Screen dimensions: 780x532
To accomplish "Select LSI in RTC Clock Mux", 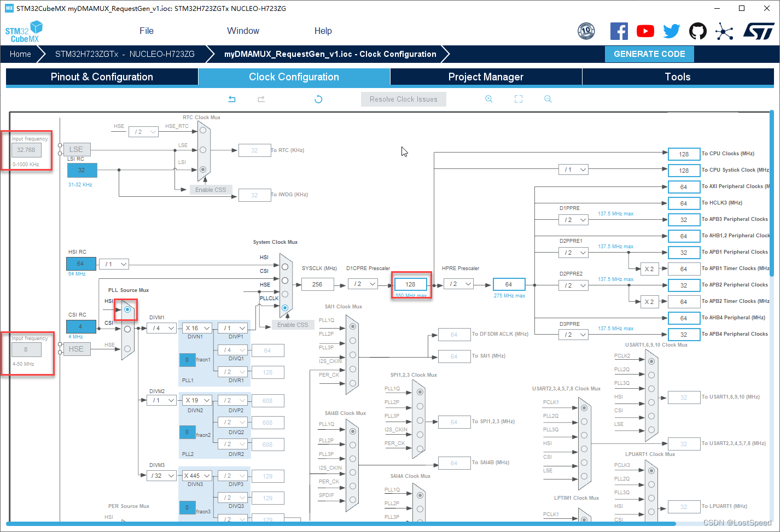I will click(x=203, y=169).
